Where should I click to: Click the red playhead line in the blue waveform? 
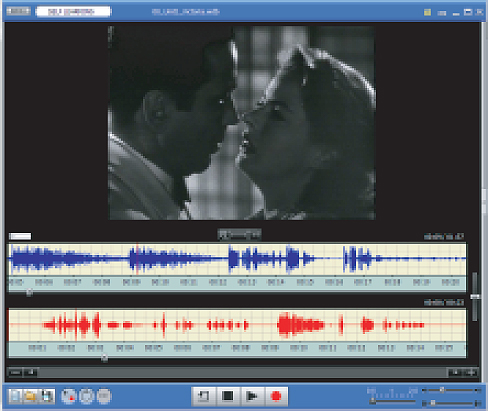pos(137,259)
